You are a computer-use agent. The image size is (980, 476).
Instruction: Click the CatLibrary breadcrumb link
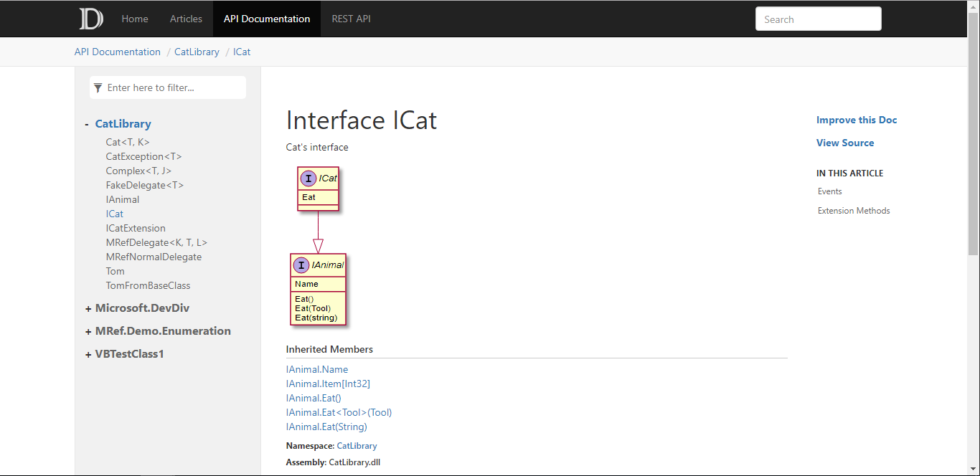click(197, 52)
